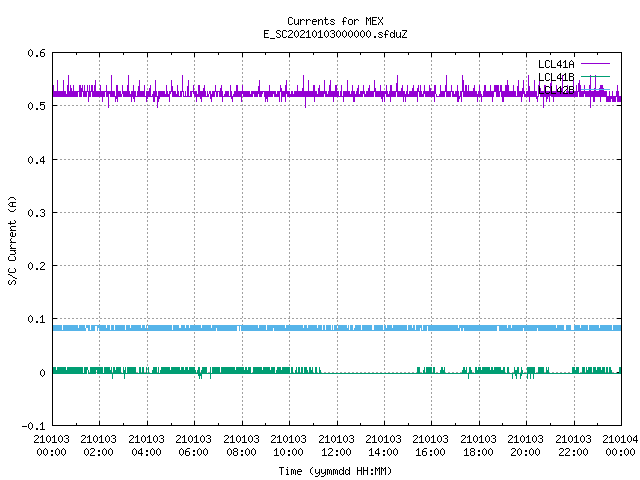Image resolution: width=640 pixels, height=480 pixels.
Task: Click the 18:00 time tick label
Action: pyautogui.click(x=478, y=452)
